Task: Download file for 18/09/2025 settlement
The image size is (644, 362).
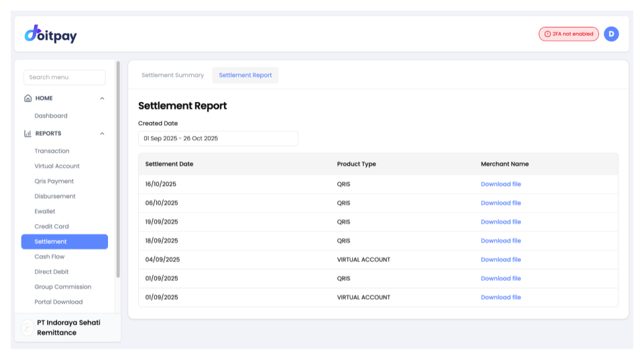Action: tap(500, 241)
